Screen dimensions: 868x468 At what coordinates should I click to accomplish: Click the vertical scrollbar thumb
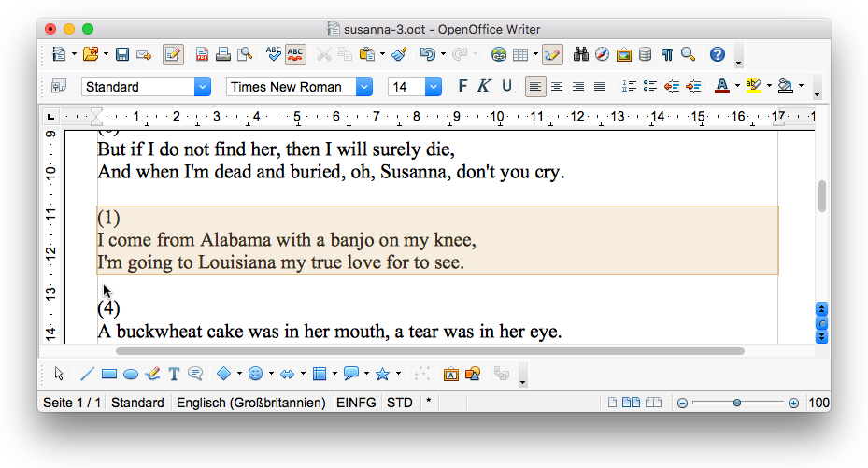click(821, 196)
